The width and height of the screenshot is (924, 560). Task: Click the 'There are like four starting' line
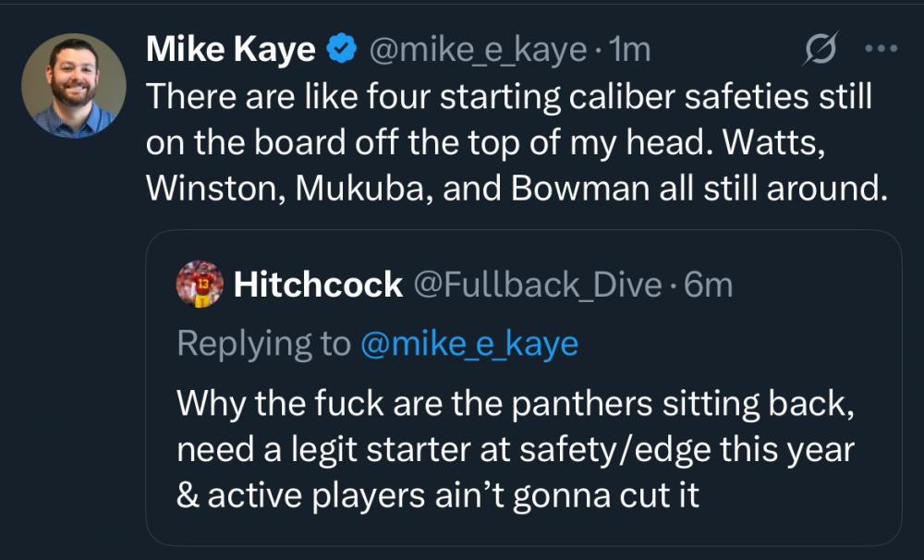coord(510,96)
